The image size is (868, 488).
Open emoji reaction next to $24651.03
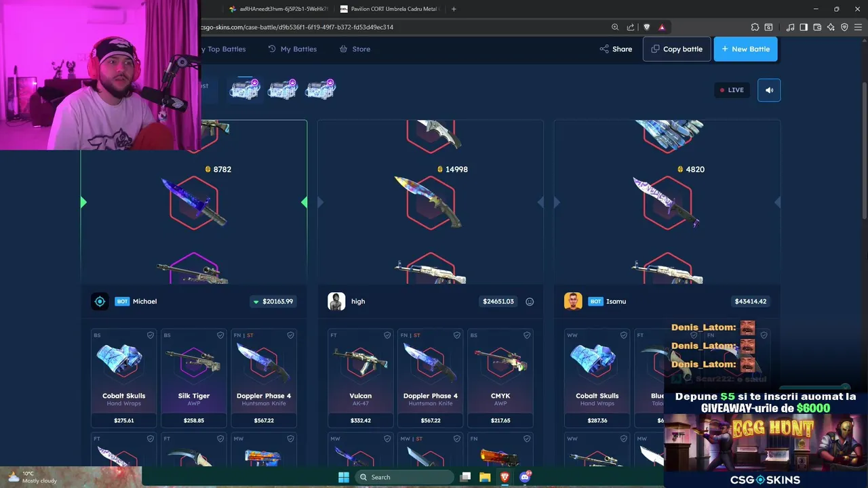[530, 302]
